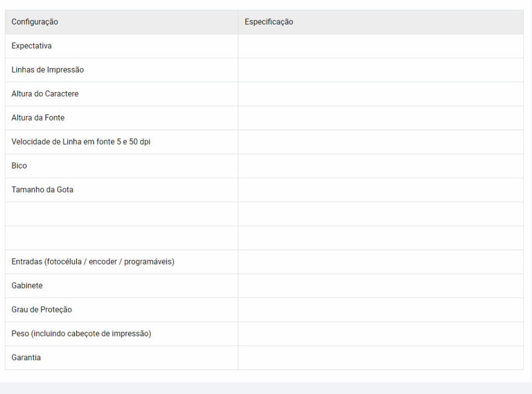532x394 pixels.
Task: Click empty value cell for Grau de Proteção
Action: point(380,310)
